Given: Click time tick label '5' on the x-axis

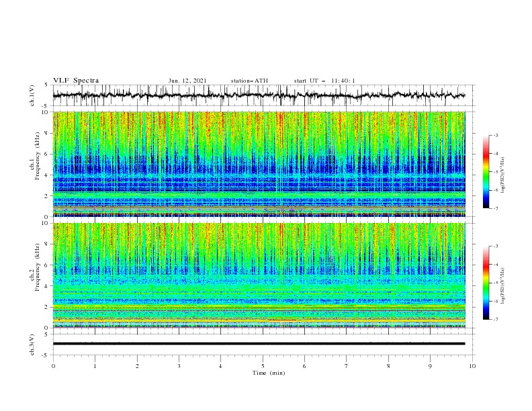Looking at the screenshot, I should point(263,366).
